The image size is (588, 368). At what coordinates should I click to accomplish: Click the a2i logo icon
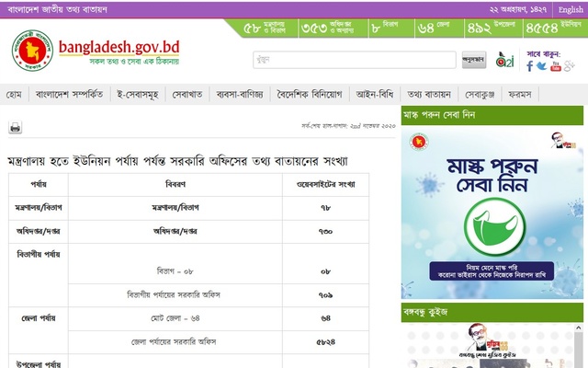[x=503, y=60]
